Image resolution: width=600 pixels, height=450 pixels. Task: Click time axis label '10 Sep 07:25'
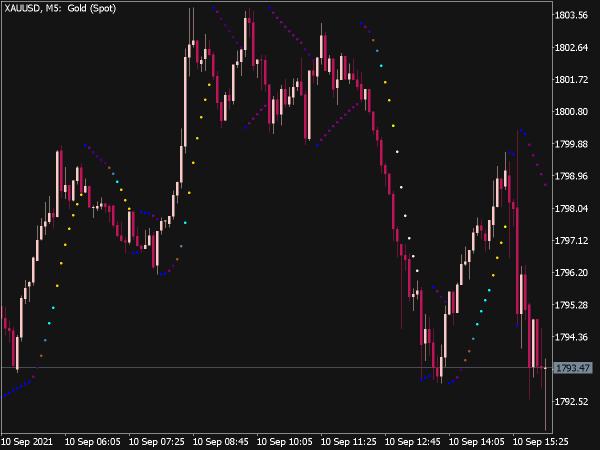coord(157,442)
